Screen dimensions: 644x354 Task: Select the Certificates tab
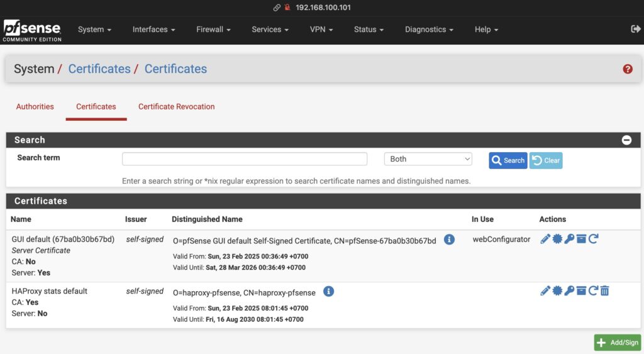pos(96,107)
